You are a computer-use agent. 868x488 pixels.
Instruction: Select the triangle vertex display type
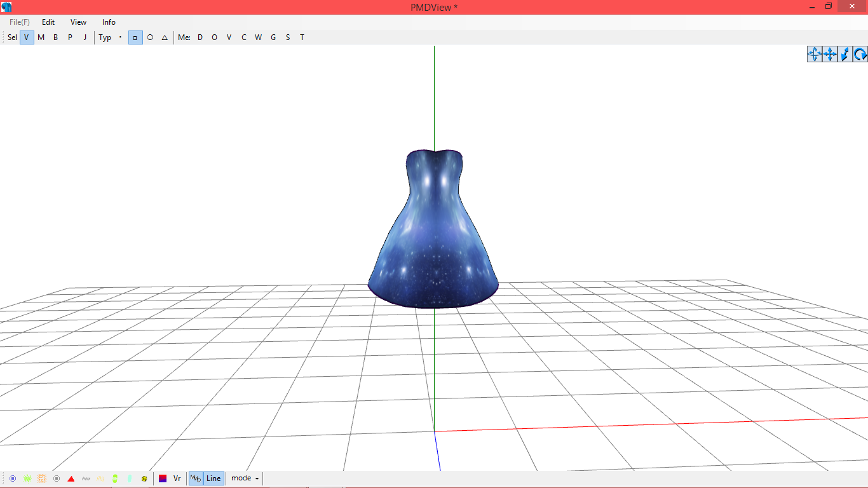[x=165, y=37]
